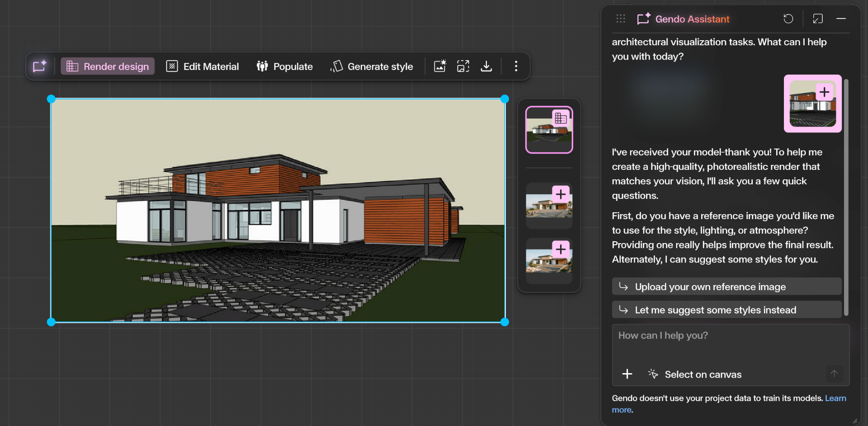Image resolution: width=868 pixels, height=426 pixels.
Task: Open the Edit Material tool
Action: point(202,66)
